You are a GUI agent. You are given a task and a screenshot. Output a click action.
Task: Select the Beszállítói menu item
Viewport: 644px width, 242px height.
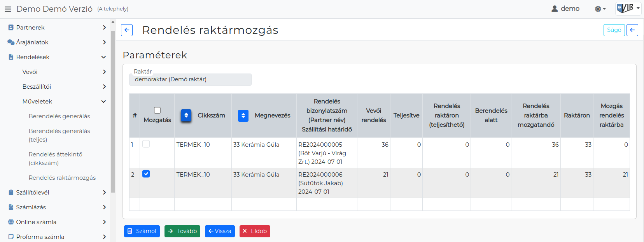[37, 87]
